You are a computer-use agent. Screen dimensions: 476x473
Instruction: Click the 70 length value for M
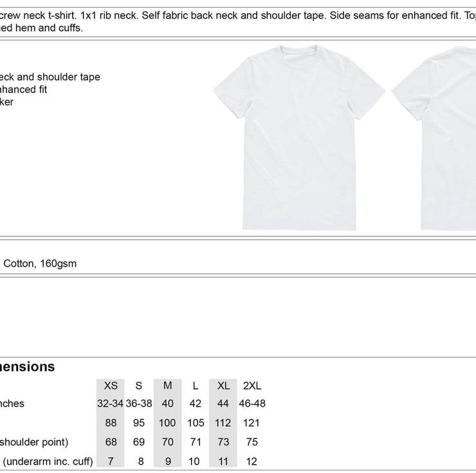click(x=168, y=442)
